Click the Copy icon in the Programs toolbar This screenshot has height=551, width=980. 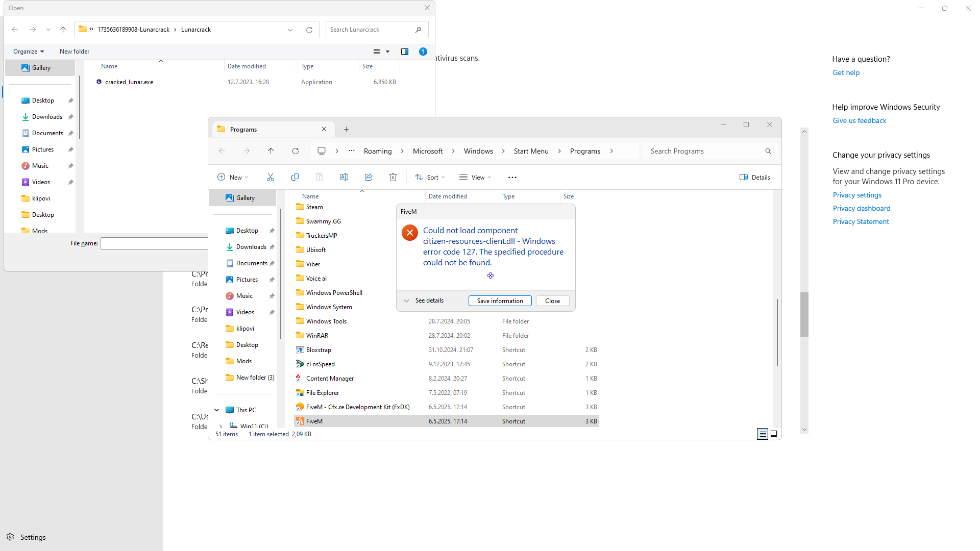coord(295,177)
